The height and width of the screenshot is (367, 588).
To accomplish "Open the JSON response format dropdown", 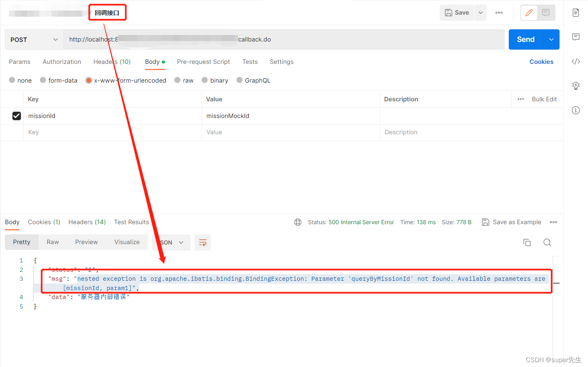I will pyautogui.click(x=171, y=242).
